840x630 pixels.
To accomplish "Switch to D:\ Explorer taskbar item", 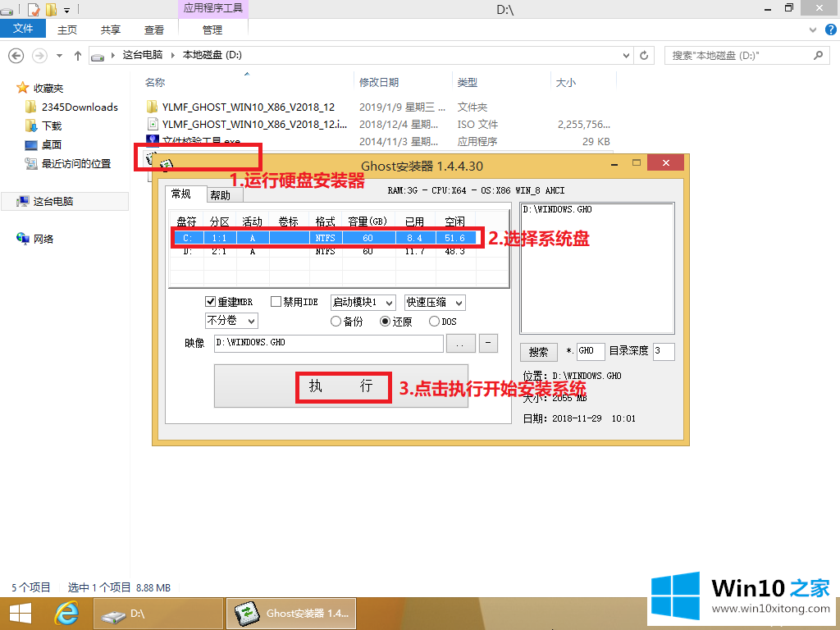I will [x=158, y=614].
